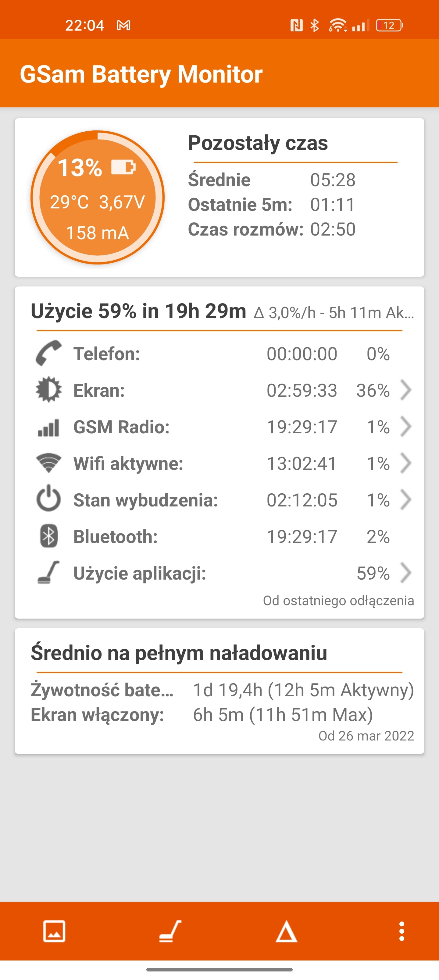
Task: Expand Stan wybudzenia details chevron
Action: (406, 499)
